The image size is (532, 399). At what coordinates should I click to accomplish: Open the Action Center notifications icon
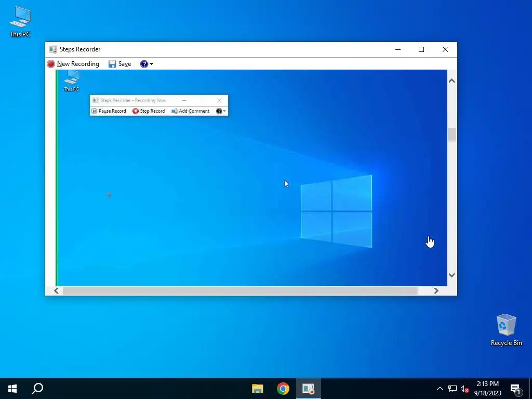pyautogui.click(x=515, y=389)
